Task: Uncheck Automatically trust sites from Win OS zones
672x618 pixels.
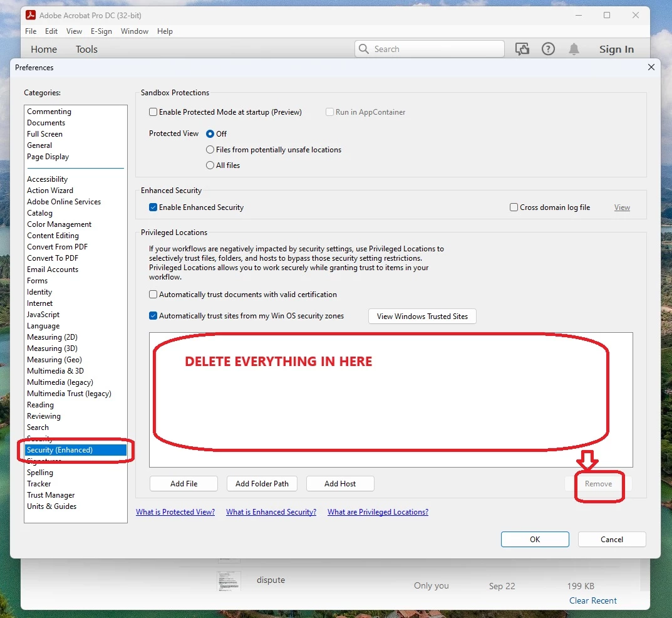Action: pyautogui.click(x=153, y=316)
